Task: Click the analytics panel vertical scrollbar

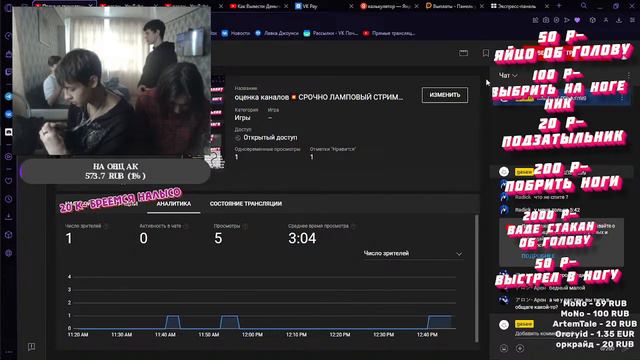Action: pos(476,278)
